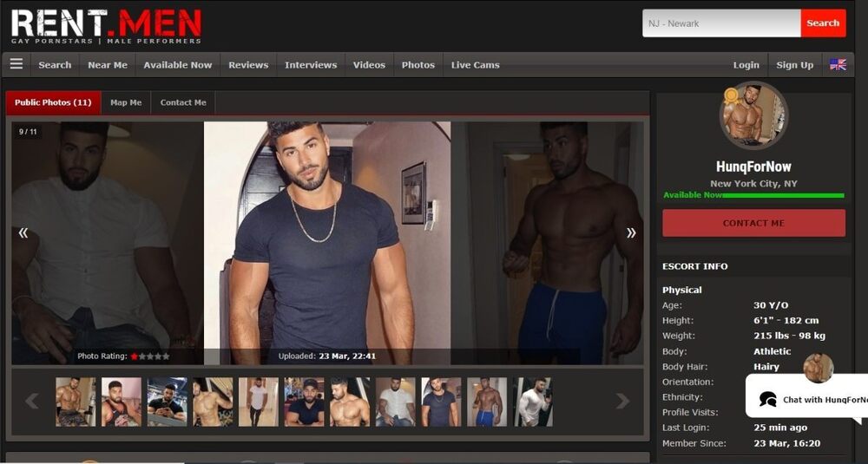868x464 pixels.
Task: Open the Available Now menu item
Action: (177, 65)
